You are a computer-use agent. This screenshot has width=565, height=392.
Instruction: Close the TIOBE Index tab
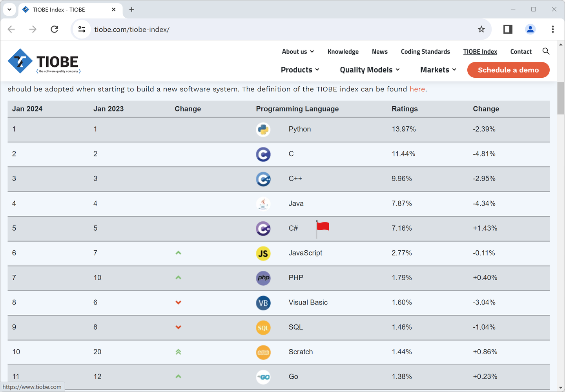click(114, 9)
